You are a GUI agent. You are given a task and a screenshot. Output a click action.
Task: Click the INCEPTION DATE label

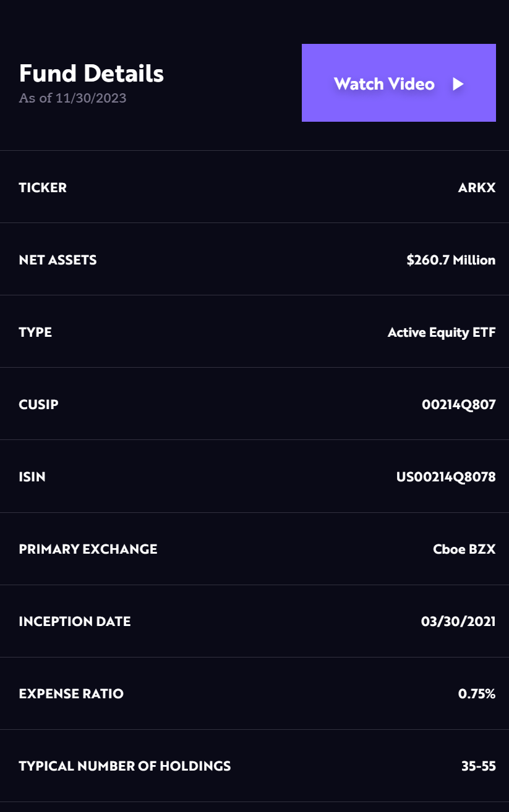pos(74,621)
